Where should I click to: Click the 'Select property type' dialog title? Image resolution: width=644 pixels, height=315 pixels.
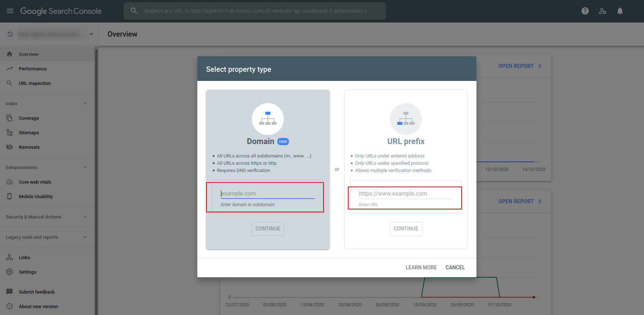239,69
